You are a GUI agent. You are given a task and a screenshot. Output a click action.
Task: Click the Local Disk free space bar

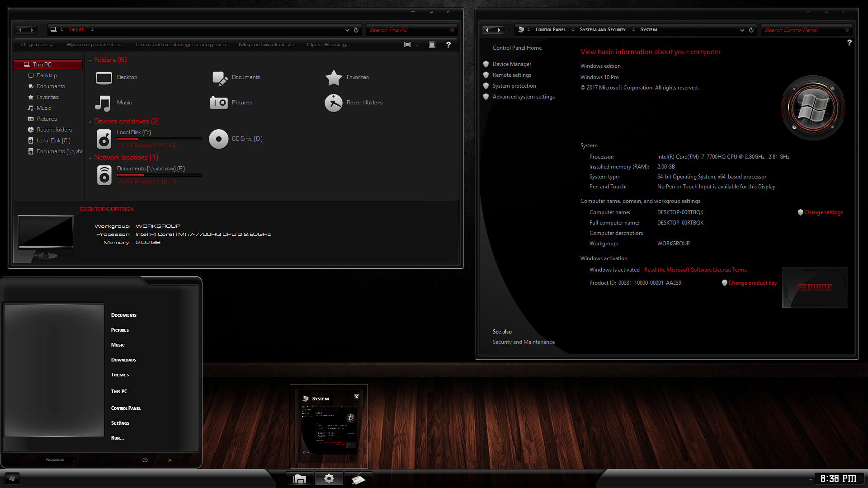(159, 139)
